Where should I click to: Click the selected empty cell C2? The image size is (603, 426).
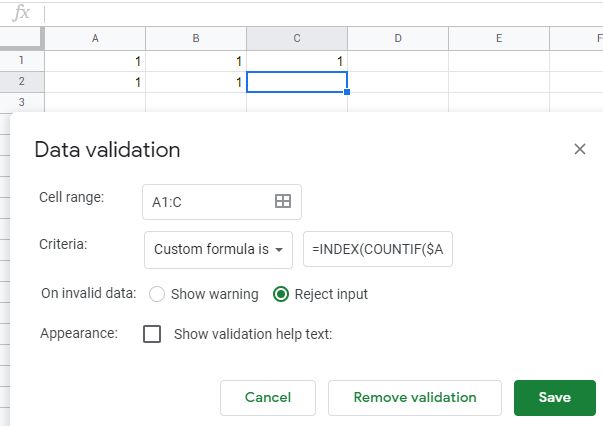297,82
